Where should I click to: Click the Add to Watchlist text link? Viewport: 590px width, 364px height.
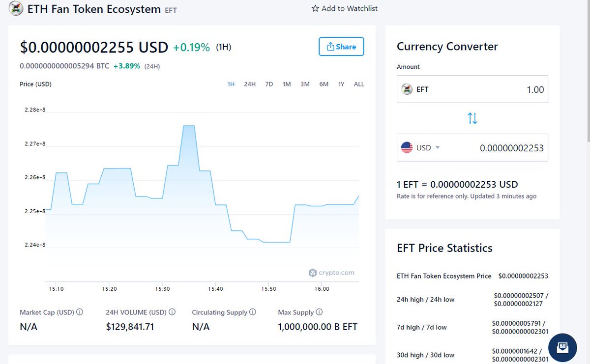coord(350,8)
